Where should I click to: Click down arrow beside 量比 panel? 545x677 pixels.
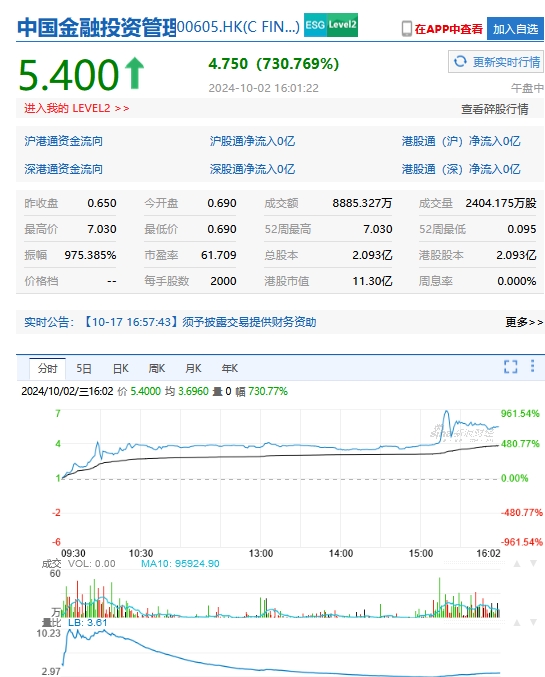click(x=533, y=623)
